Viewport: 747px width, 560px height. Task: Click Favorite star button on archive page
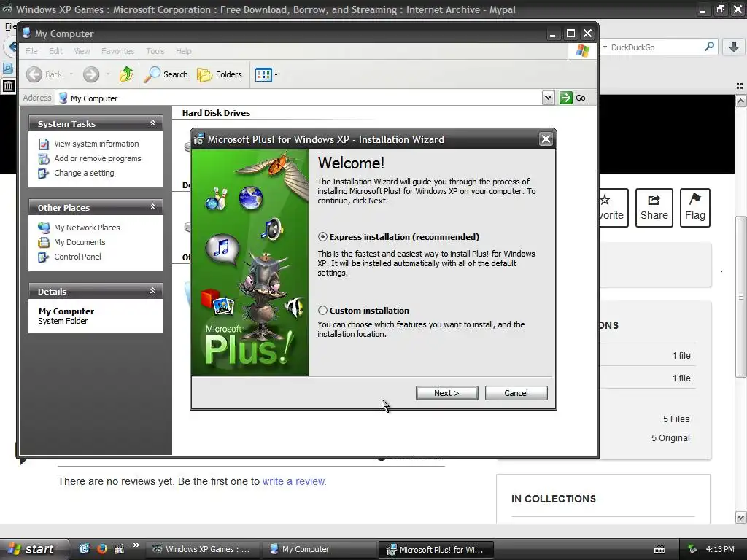coord(613,208)
